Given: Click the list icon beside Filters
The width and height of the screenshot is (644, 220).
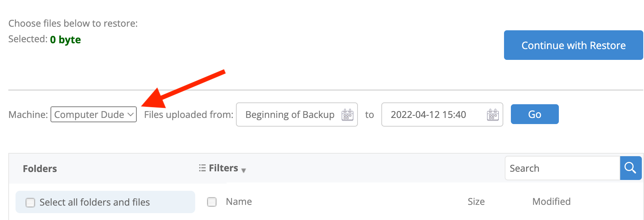Looking at the screenshot, I should point(202,168).
